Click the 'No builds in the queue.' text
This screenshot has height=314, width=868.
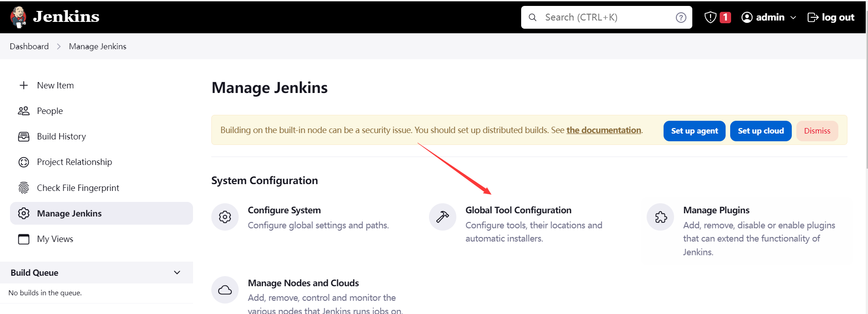point(45,293)
